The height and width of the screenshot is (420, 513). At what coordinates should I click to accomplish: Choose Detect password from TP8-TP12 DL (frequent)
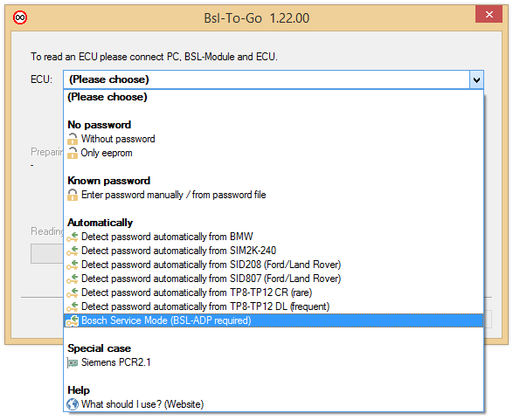pos(274,306)
